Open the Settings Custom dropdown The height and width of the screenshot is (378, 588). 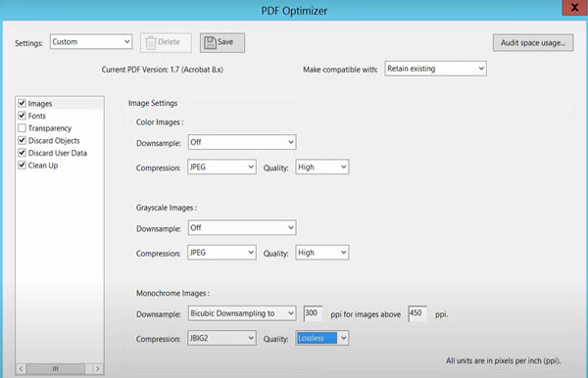91,41
